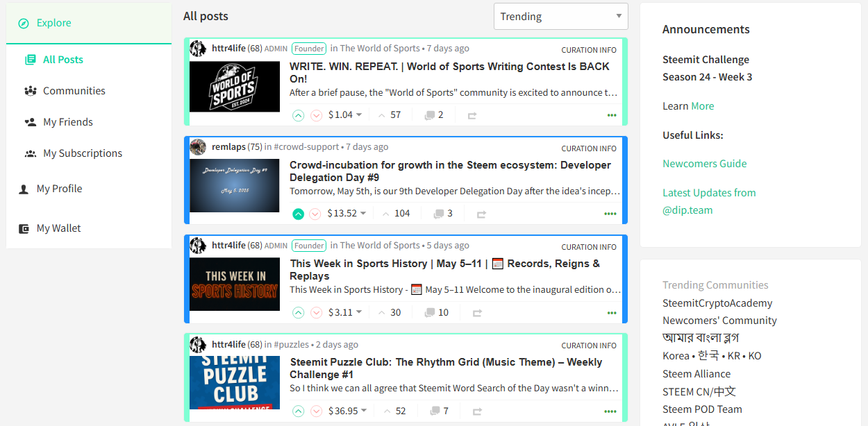Click the My Wallet icon
The width and height of the screenshot is (868, 426).
[24, 228]
